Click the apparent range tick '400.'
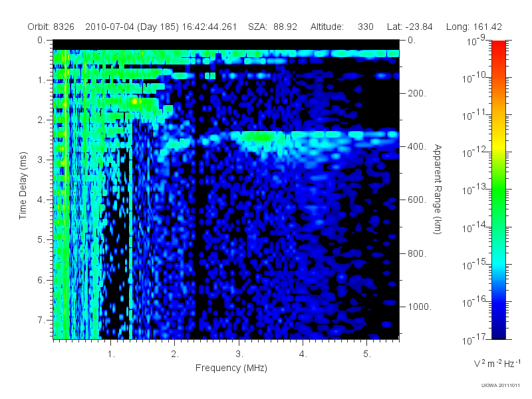532x399 pixels. [417, 146]
